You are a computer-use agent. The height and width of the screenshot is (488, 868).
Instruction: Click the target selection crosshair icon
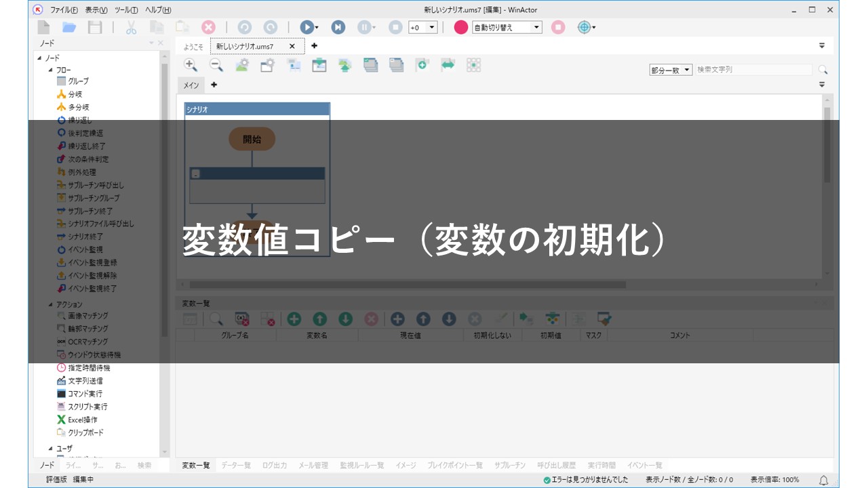coord(584,27)
